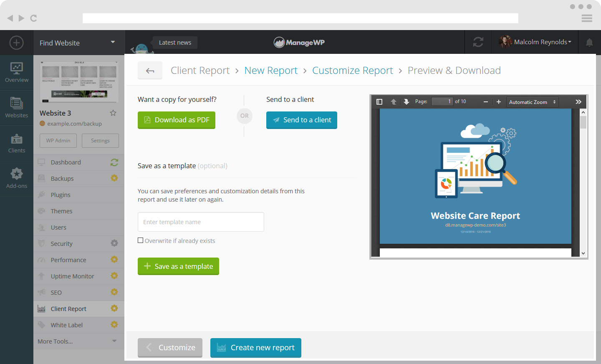The height and width of the screenshot is (364, 601).
Task: Toggle the PDF viewer sidebar icon
Action: point(379,102)
